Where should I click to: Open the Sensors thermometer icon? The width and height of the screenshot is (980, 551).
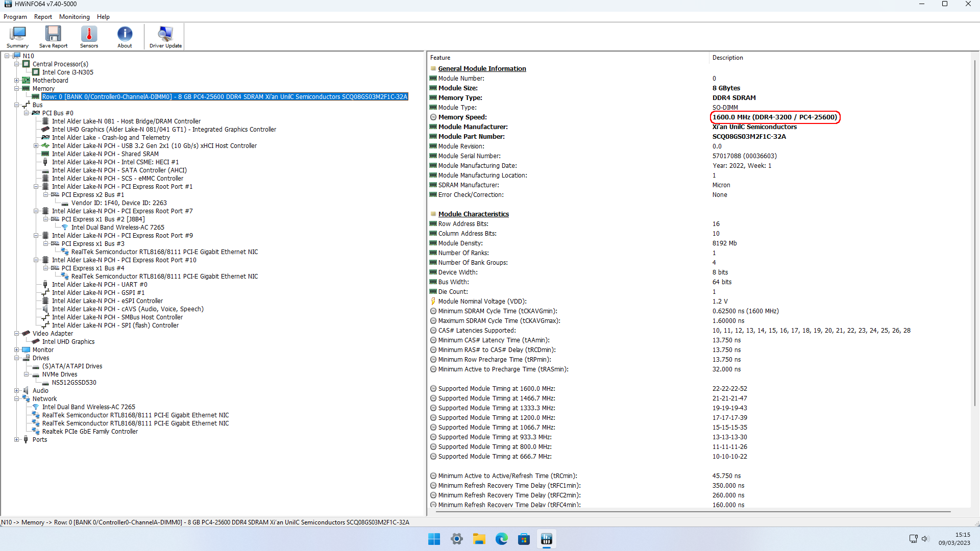coord(89,37)
